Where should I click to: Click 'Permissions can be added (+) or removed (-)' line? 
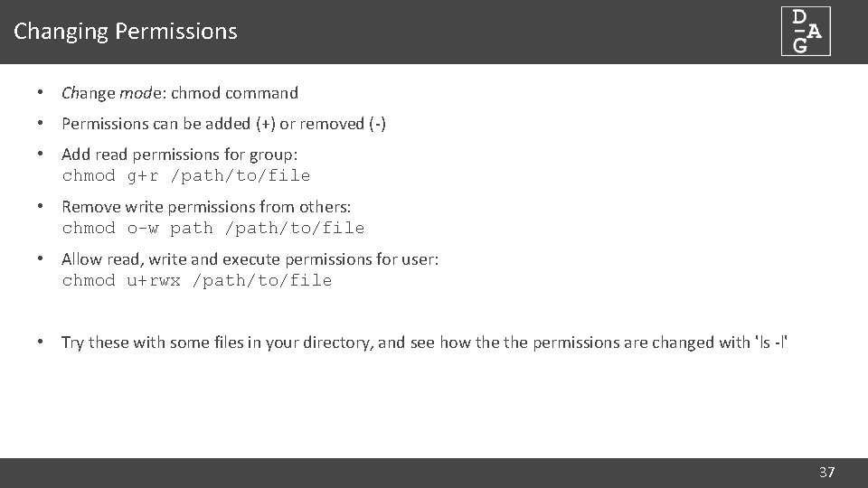click(223, 124)
